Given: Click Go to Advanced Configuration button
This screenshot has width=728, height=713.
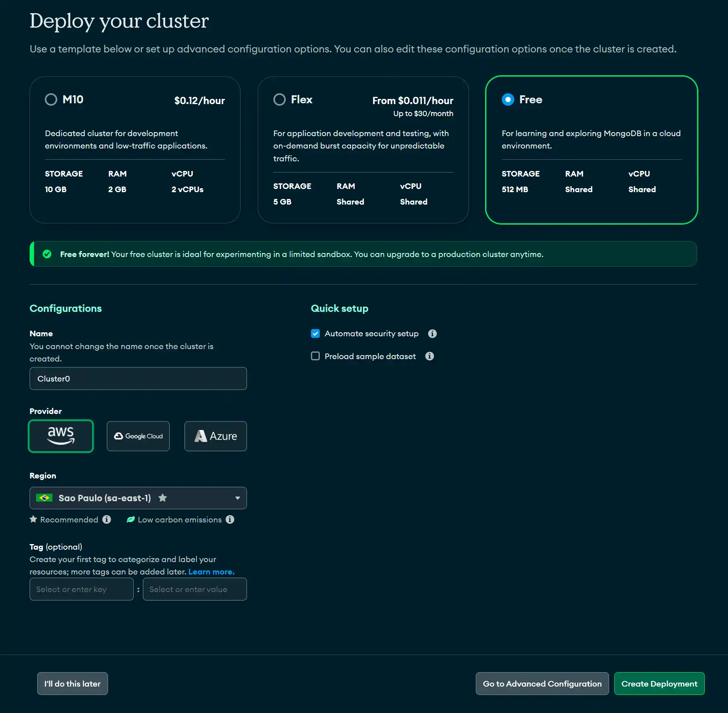Looking at the screenshot, I should pyautogui.click(x=542, y=683).
